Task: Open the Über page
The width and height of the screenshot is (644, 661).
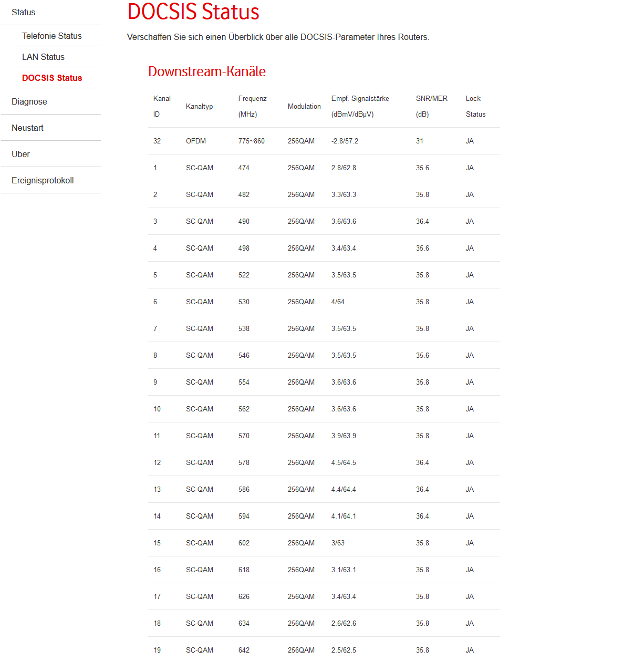Action: (20, 154)
